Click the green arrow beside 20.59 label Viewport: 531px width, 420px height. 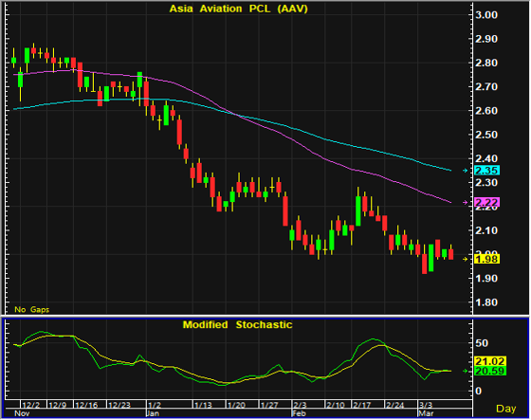[x=466, y=372]
